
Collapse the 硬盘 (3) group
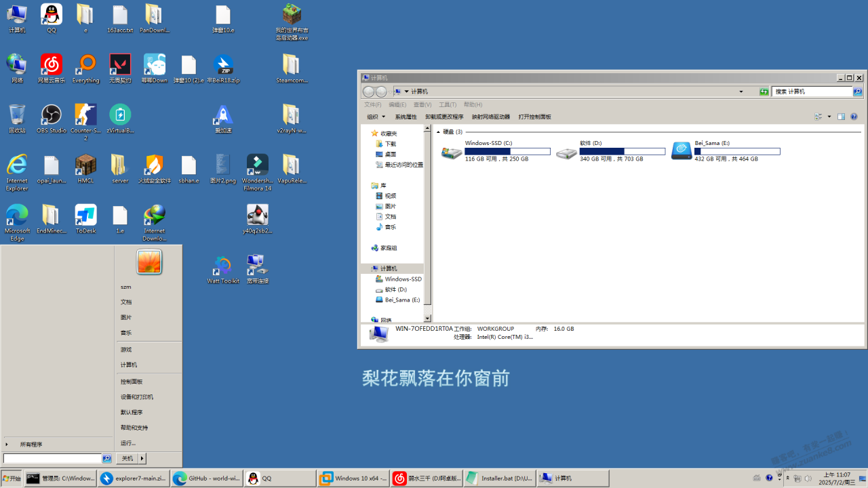(x=438, y=132)
